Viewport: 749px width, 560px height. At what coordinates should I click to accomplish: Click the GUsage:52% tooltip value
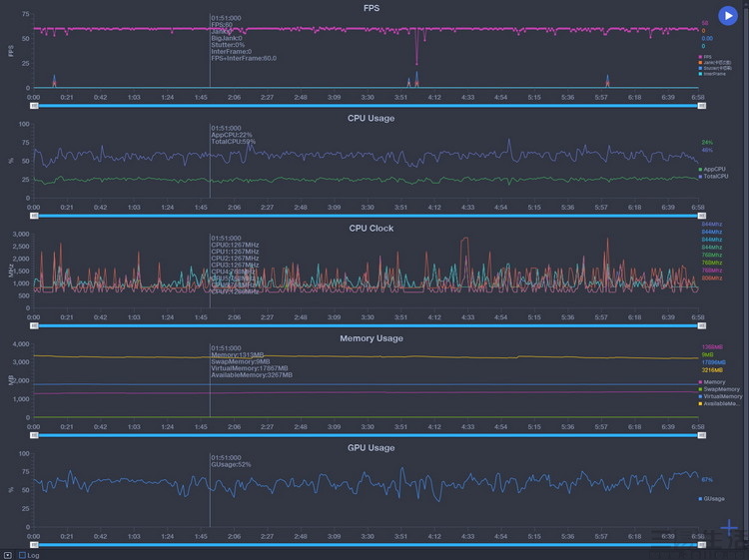[x=231, y=464]
